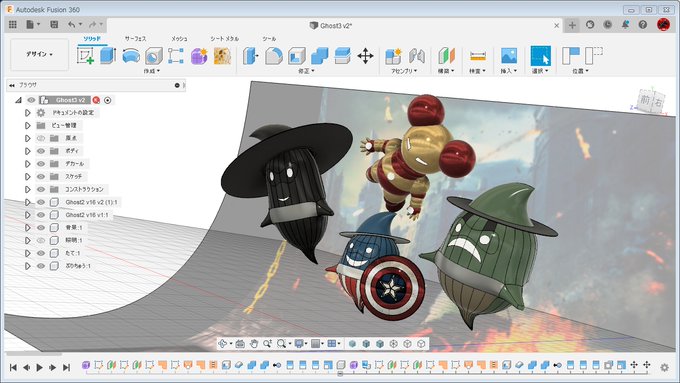Viewport: 680px width, 383px height.
Task: Click the Orbit navigation tool
Action: [x=223, y=344]
